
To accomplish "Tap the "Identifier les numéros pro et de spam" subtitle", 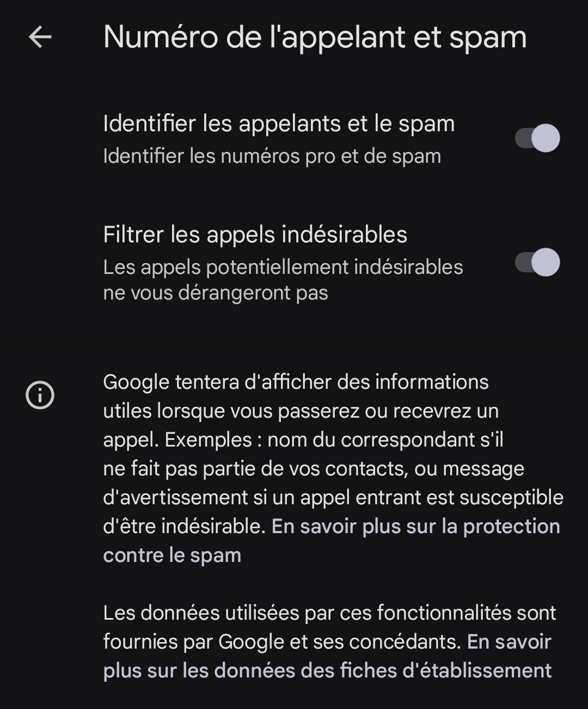I will click(272, 156).
